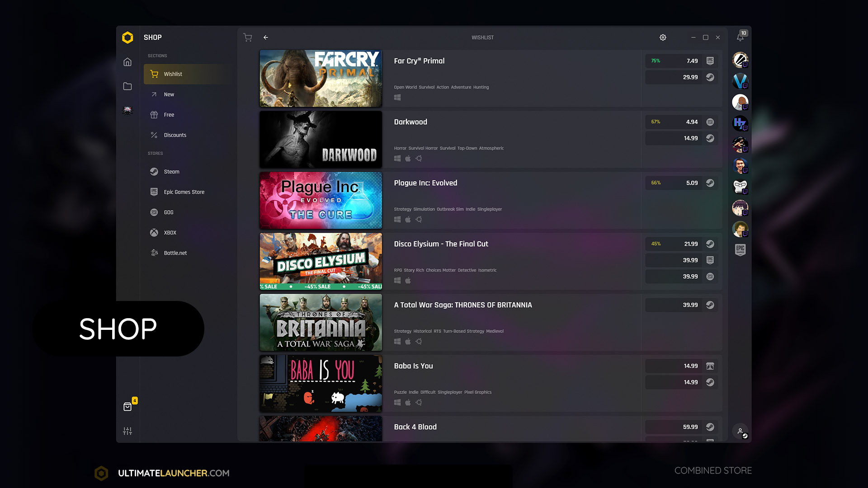This screenshot has width=868, height=488.
Task: Open Far Cry Primal 29.99 Steam offer
Action: (x=682, y=77)
